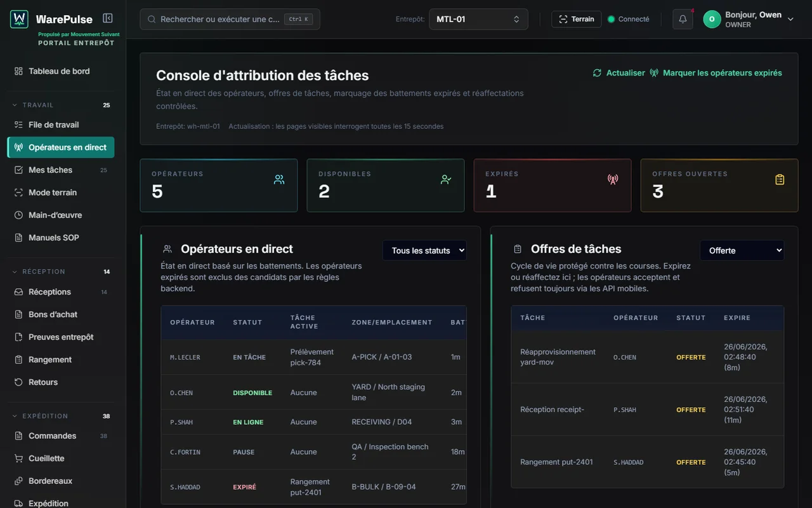Image resolution: width=812 pixels, height=508 pixels.
Task: Open the notifications bell
Action: point(683,19)
